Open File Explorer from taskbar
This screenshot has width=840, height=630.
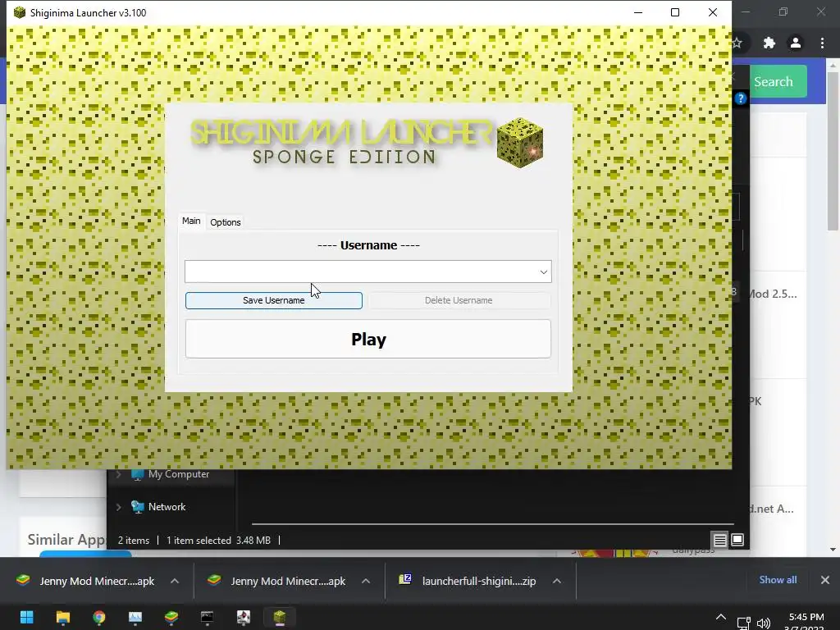point(62,617)
